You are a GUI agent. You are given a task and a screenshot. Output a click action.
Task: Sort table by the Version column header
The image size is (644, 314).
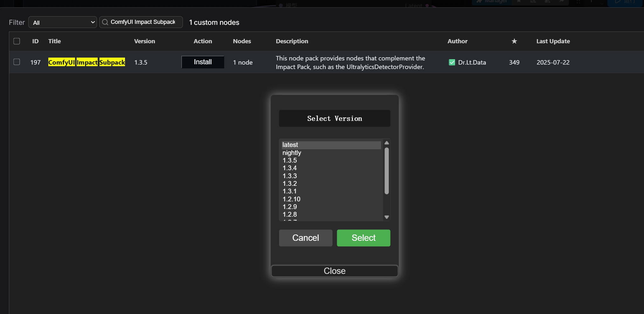pyautogui.click(x=144, y=41)
